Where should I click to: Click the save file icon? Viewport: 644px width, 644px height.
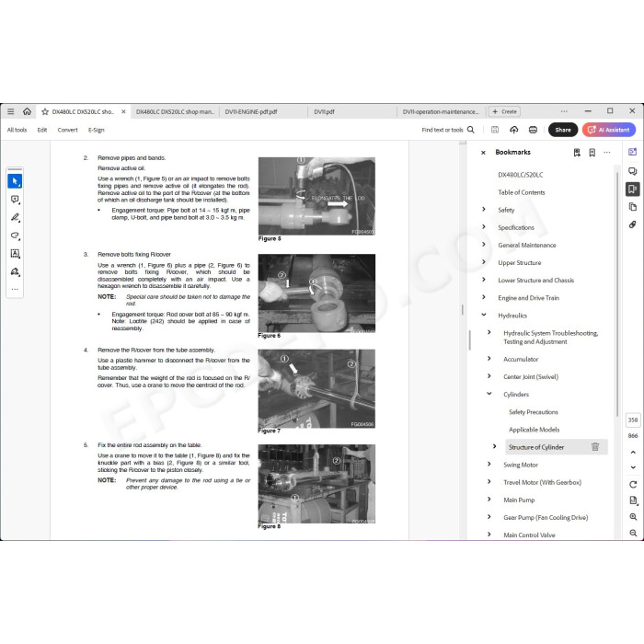coord(495,130)
